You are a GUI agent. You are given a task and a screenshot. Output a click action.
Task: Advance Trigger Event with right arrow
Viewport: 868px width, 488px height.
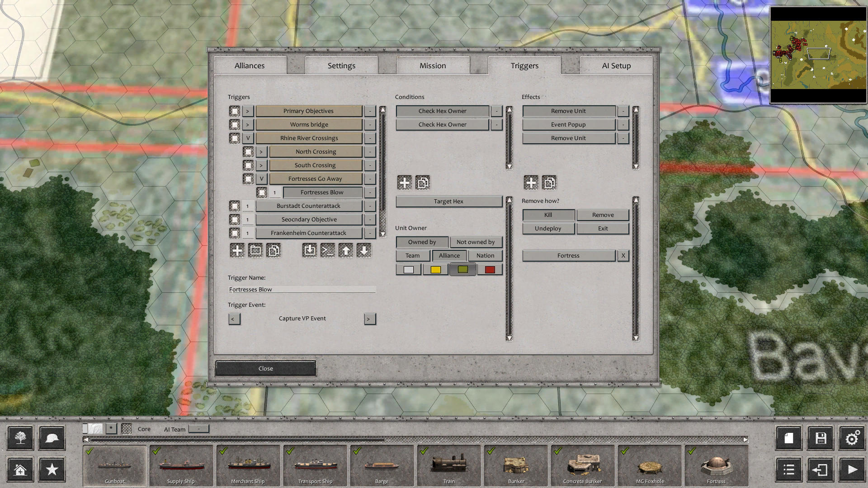(370, 319)
